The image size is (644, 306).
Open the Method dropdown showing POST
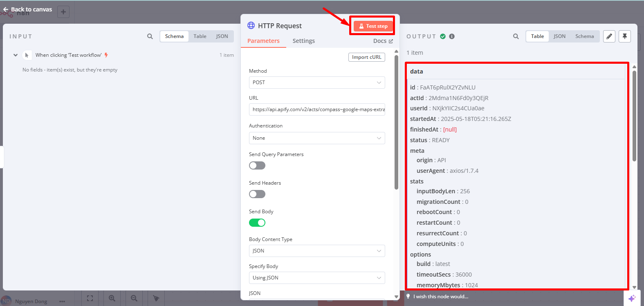[x=316, y=83]
